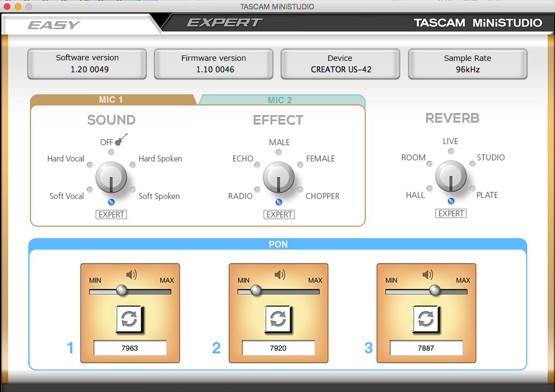The width and height of the screenshot is (555, 392).
Task: Switch to the EXPERT tab
Action: pyautogui.click(x=225, y=23)
